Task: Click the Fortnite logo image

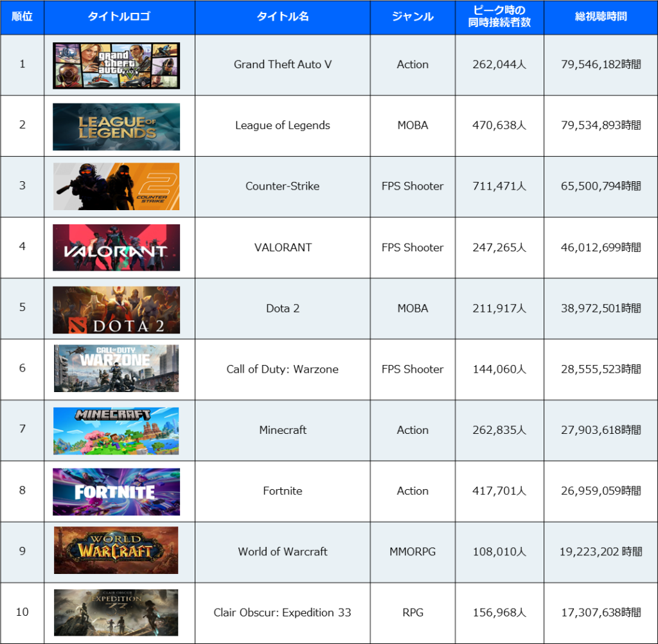Action: [116, 492]
